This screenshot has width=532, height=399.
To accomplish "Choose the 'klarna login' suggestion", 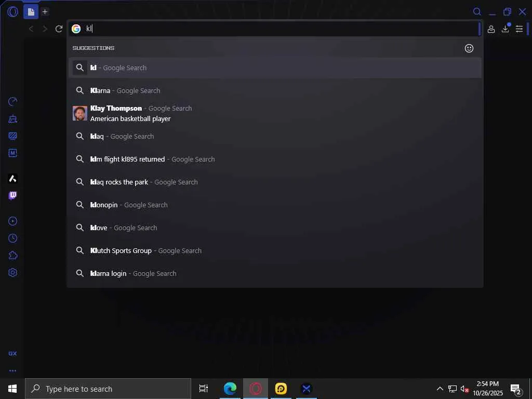I will point(275,273).
